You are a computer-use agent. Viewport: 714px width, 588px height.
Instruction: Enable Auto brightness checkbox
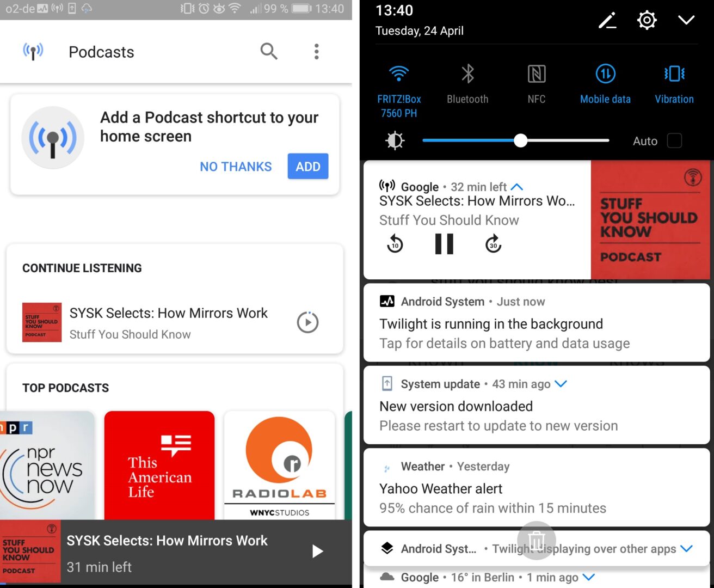(674, 140)
